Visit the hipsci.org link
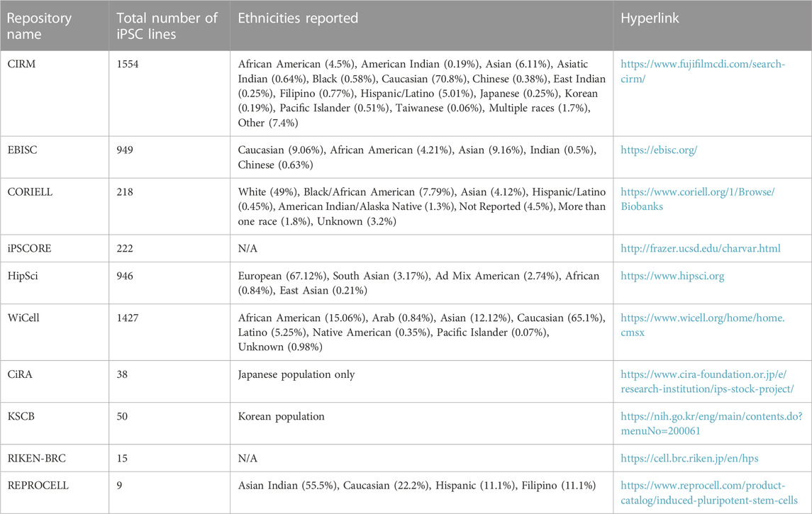The image size is (812, 514). [673, 276]
